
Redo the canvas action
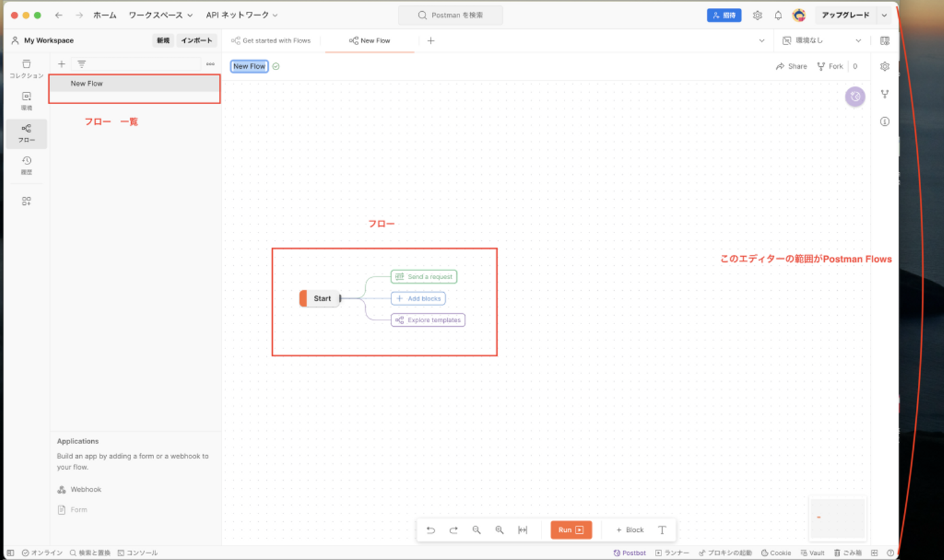[454, 530]
